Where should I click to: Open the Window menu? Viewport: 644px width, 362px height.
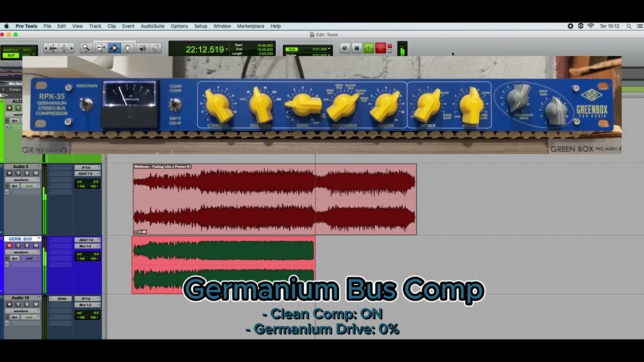[222, 26]
